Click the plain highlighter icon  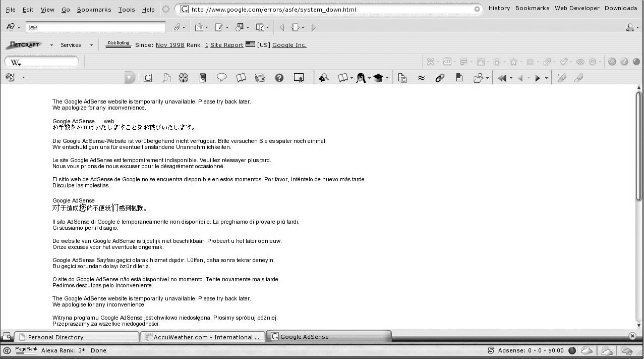click(578, 78)
